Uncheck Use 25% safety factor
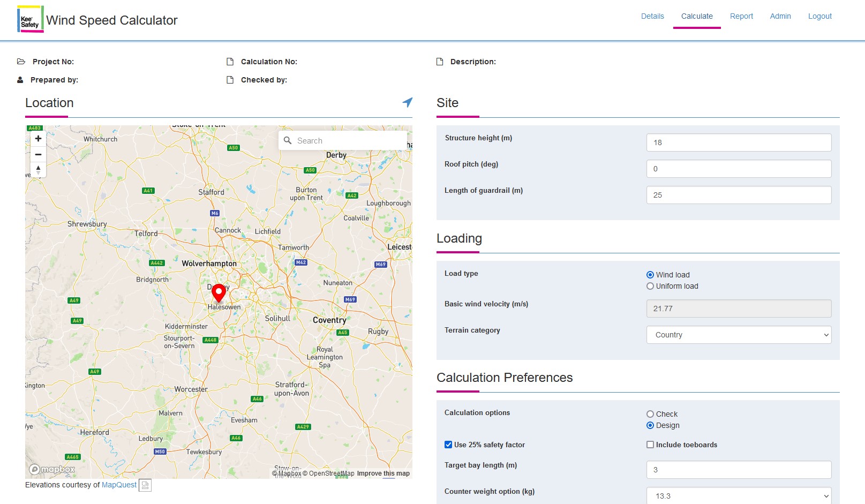Image resolution: width=865 pixels, height=504 pixels. coord(448,445)
